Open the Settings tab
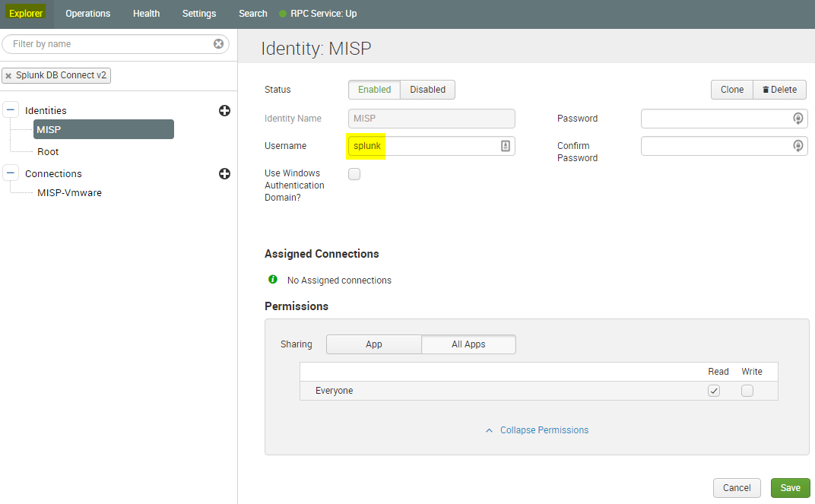Viewport: 815px width, 504px height. [x=199, y=14]
